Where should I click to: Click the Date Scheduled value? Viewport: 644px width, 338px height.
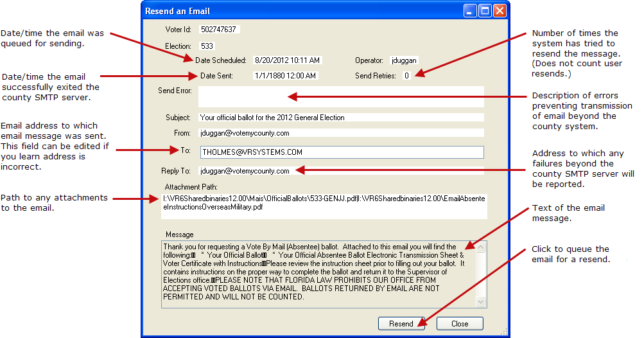287,60
